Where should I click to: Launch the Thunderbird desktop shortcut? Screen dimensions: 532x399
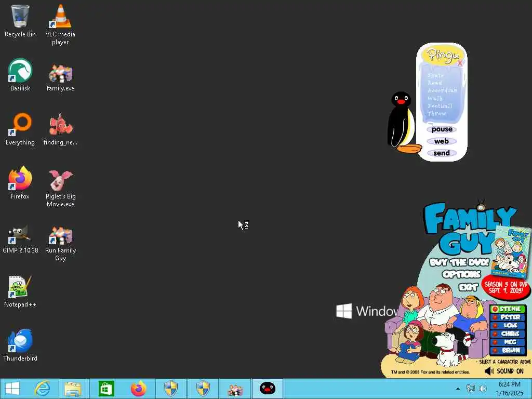coord(20,345)
